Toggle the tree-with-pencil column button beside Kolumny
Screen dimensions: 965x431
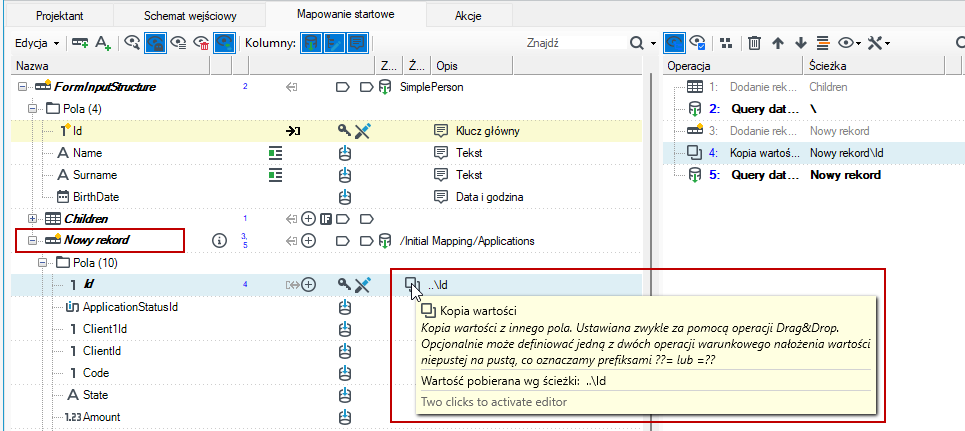point(334,43)
